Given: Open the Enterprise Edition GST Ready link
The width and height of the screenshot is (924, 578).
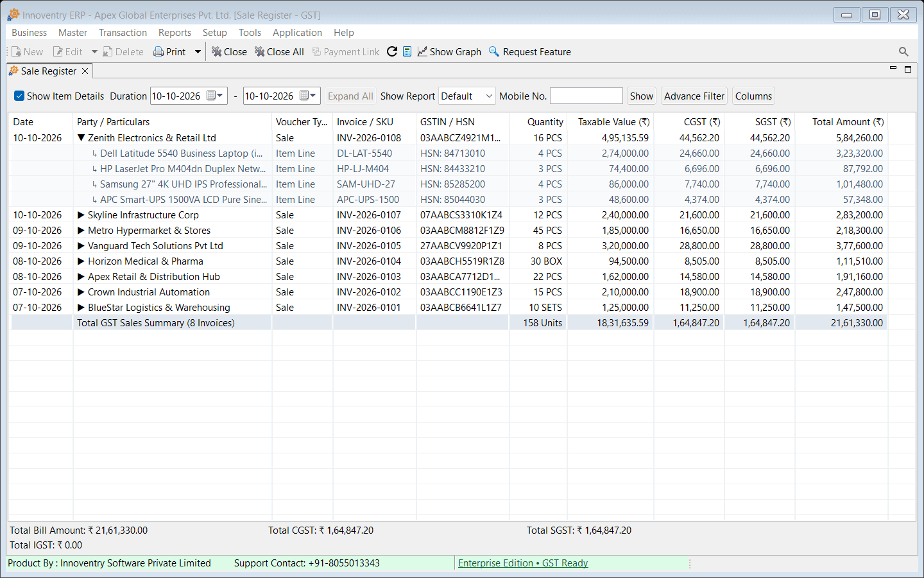Looking at the screenshot, I should tap(523, 563).
